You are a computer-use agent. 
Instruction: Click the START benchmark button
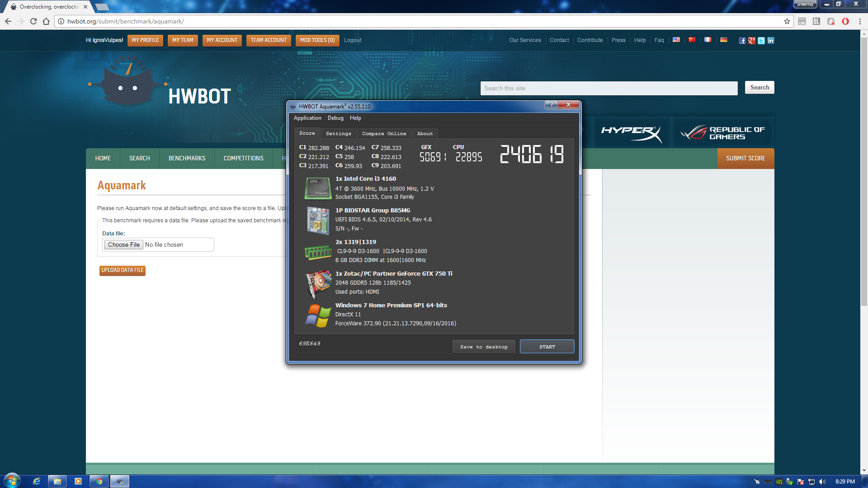pyautogui.click(x=547, y=347)
